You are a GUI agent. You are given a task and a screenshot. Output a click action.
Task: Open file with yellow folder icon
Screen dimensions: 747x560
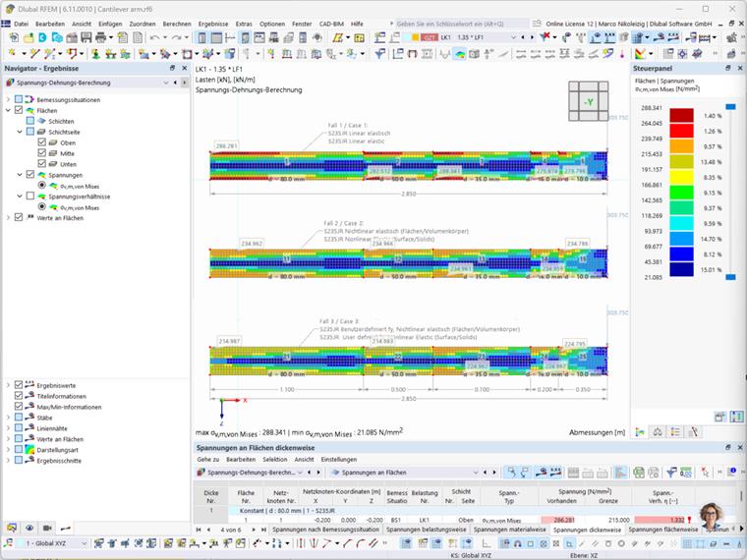(29, 37)
